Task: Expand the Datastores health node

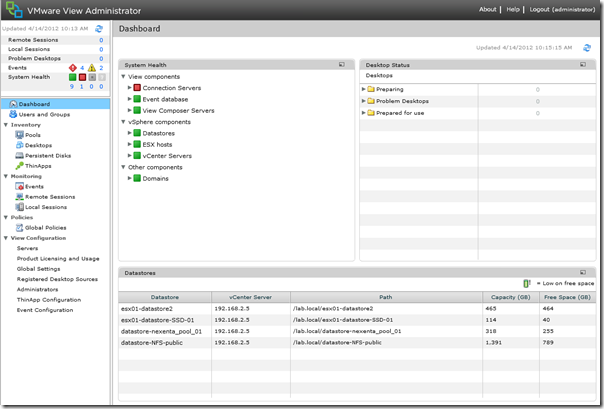Action: (x=129, y=133)
